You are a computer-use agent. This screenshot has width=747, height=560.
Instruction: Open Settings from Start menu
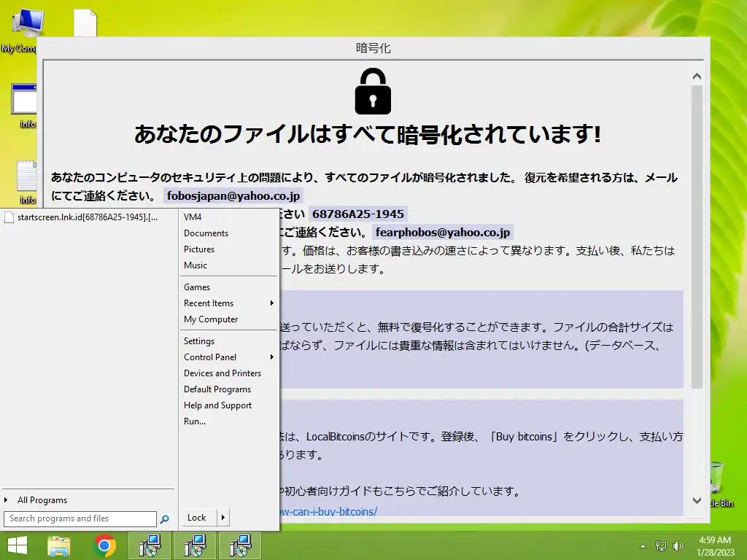(199, 341)
